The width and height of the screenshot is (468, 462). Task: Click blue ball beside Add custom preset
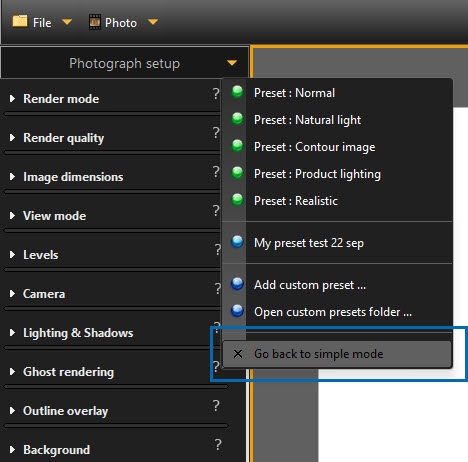237,284
